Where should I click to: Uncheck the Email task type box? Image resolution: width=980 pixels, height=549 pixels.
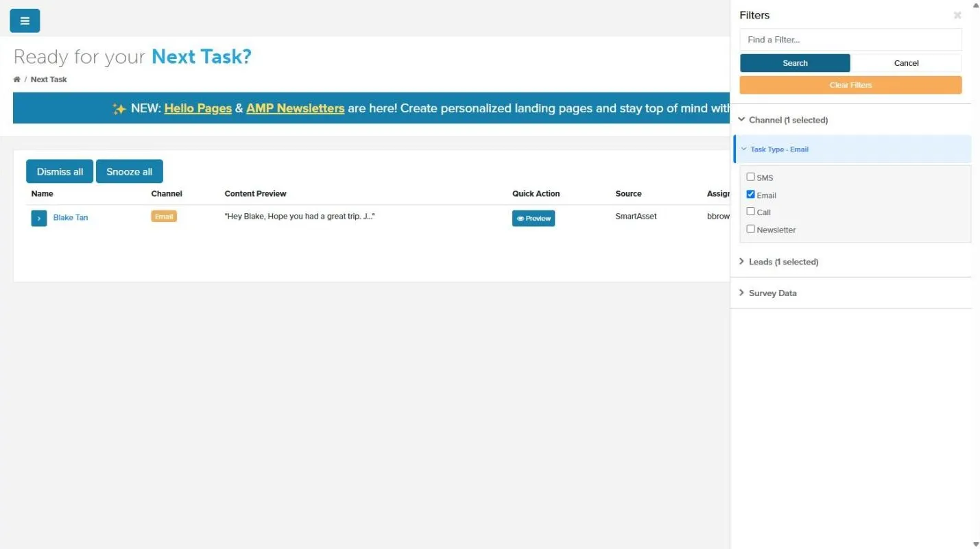tap(750, 195)
